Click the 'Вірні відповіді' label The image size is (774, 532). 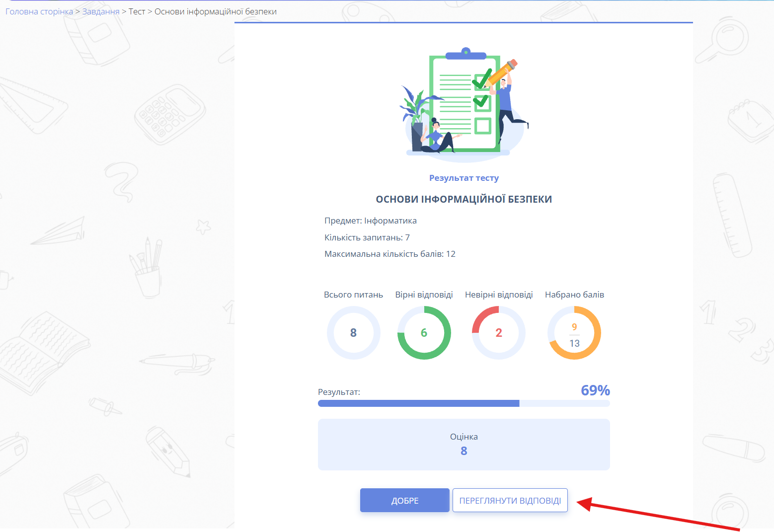pos(424,295)
